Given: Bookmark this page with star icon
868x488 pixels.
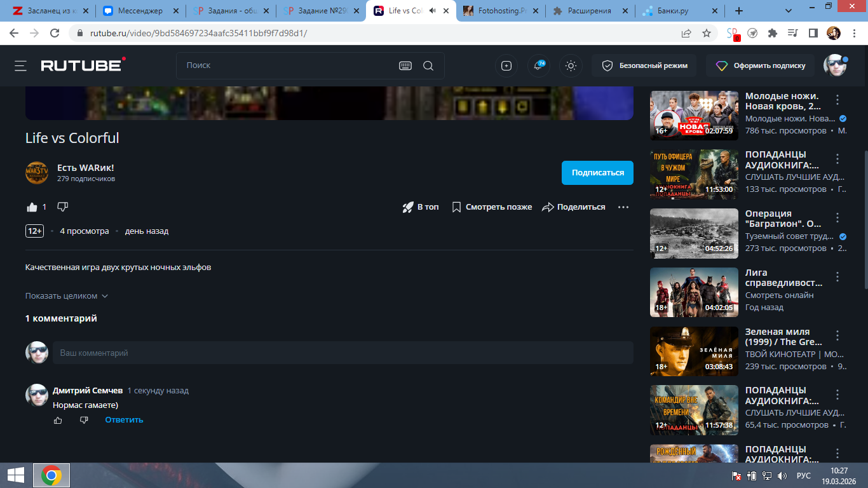Looking at the screenshot, I should tap(706, 33).
